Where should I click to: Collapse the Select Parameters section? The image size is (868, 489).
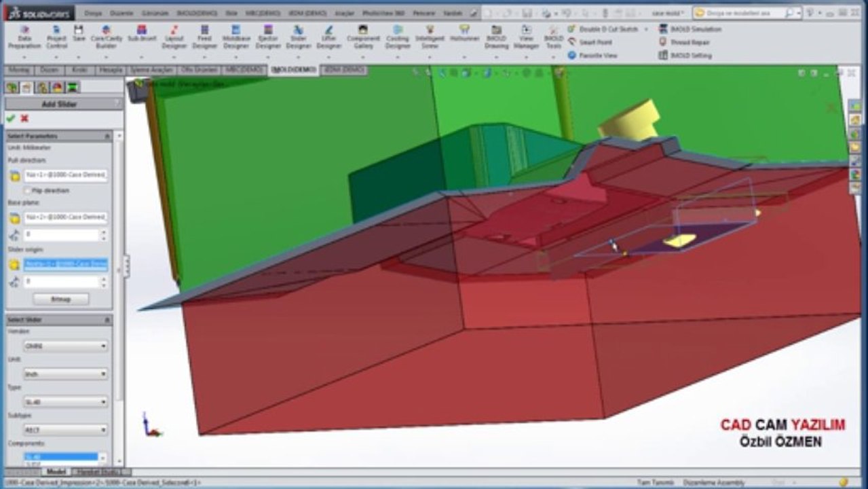click(107, 137)
